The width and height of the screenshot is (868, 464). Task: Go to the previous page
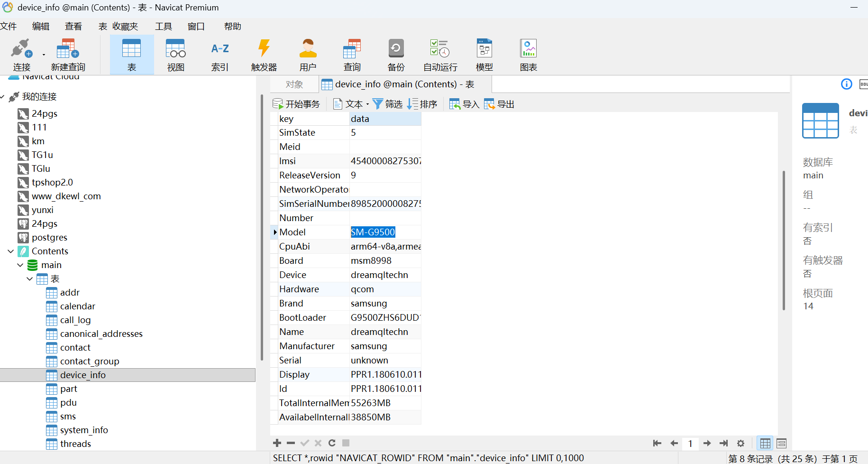tap(674, 443)
